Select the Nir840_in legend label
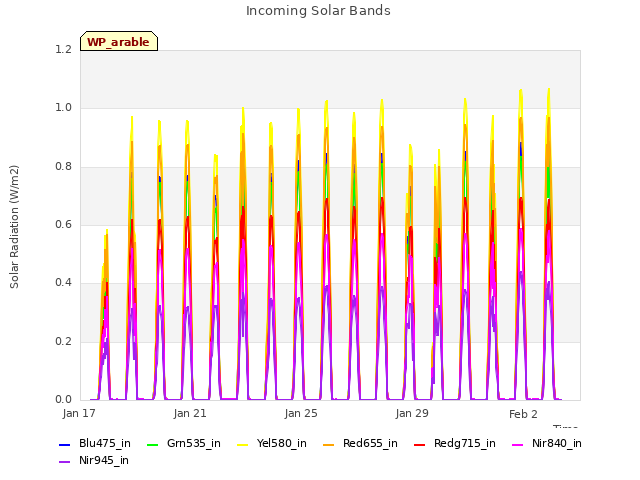The image size is (640, 480). pos(557,444)
